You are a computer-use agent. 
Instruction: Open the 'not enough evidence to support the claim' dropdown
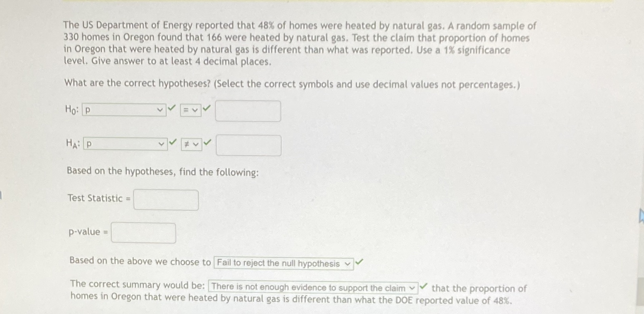pyautogui.click(x=313, y=287)
